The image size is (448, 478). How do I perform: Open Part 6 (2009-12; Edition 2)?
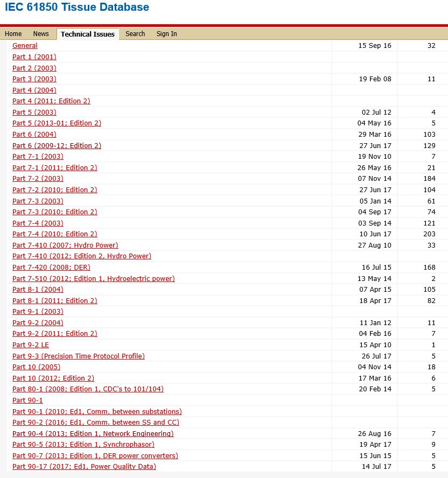click(x=57, y=145)
